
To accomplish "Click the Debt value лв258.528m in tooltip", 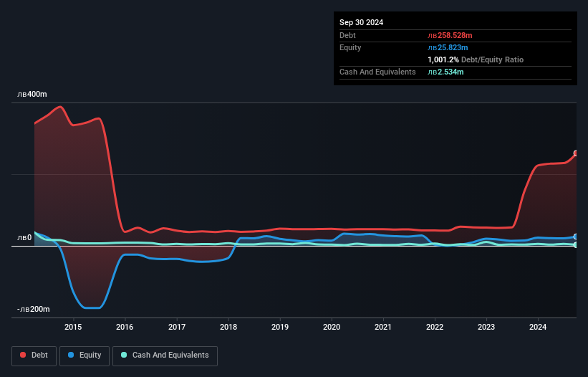I will (x=450, y=35).
